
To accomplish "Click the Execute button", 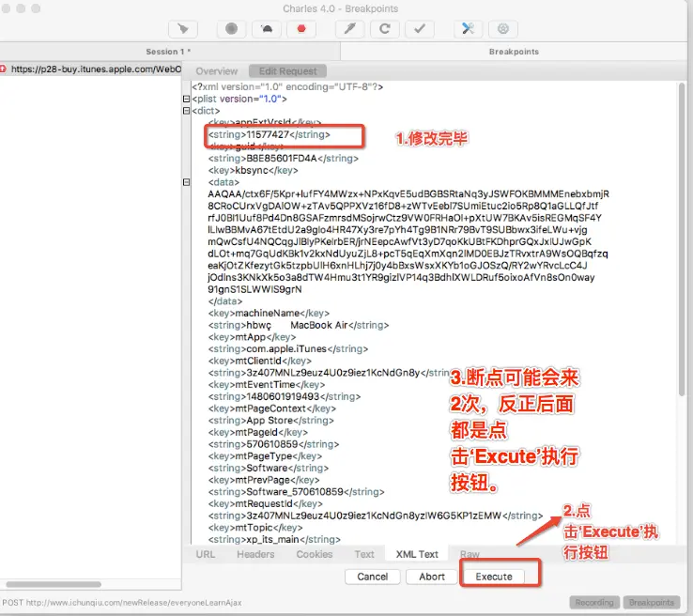I will click(494, 577).
